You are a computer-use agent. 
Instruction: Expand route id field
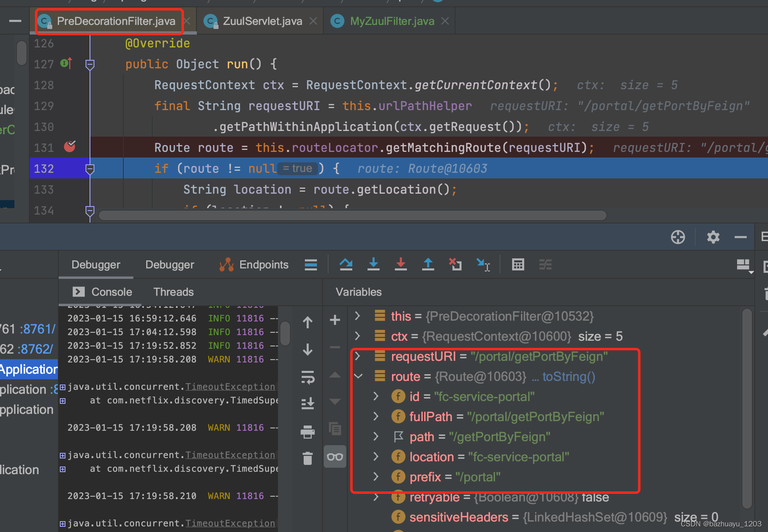click(376, 396)
